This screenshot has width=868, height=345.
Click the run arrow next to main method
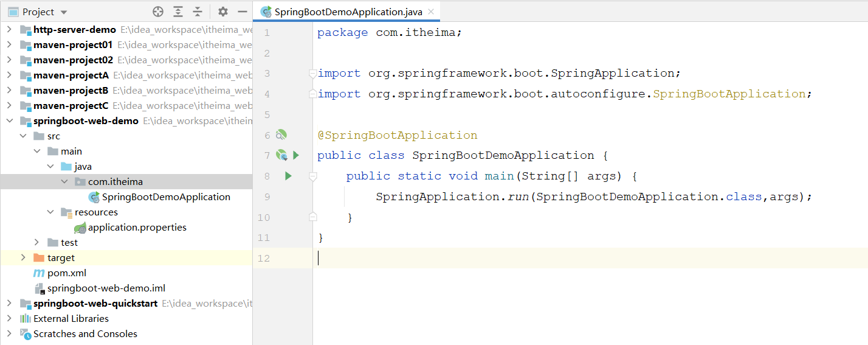288,176
